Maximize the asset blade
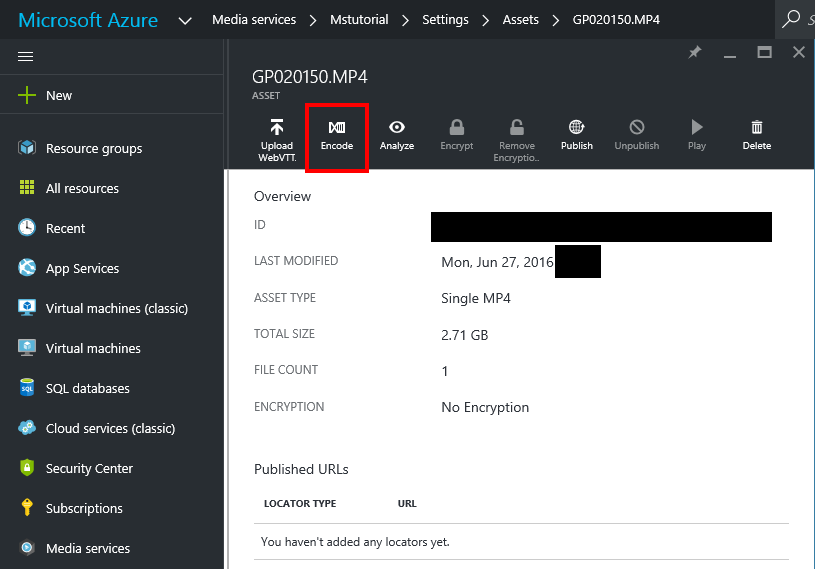 (764, 52)
